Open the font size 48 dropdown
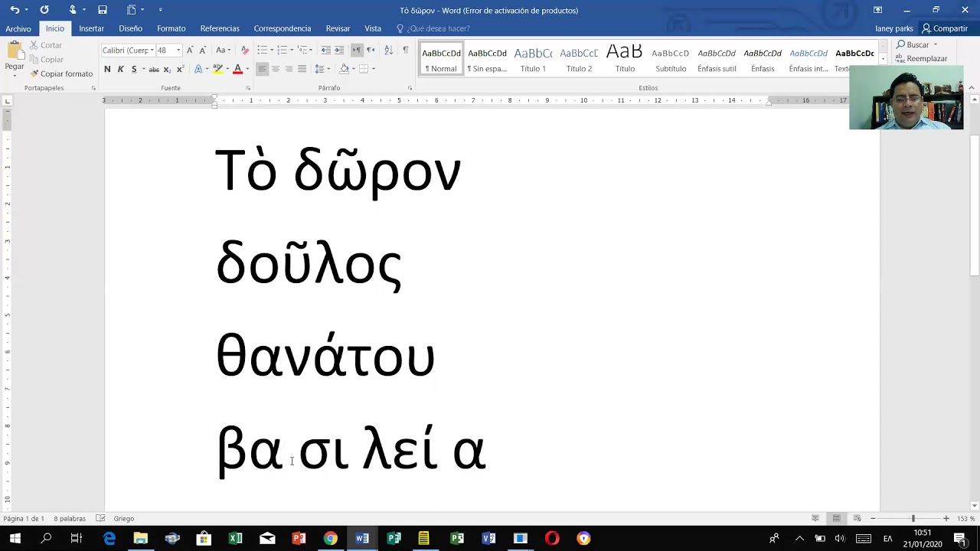Screen dimensions: 980x551 (178, 50)
